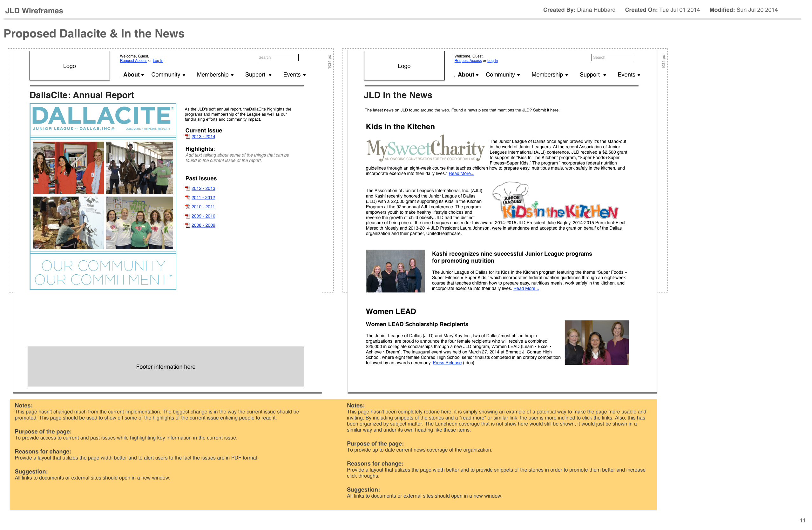Click Request Access on the In the News page
Image resolution: width=812 pixels, height=530 pixels.
pyautogui.click(x=468, y=61)
